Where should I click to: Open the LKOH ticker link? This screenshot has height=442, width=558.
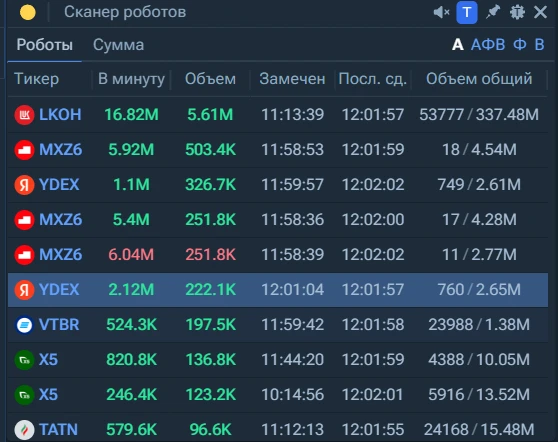[x=60, y=115]
